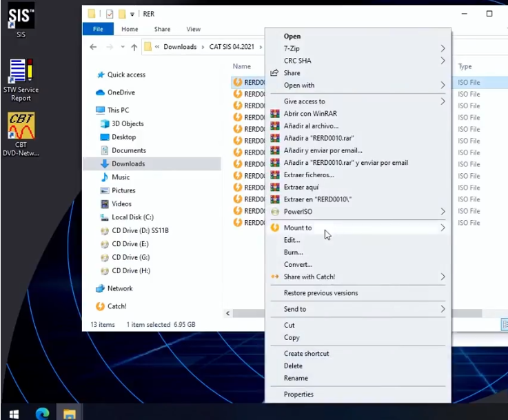Open the Home ribbon tab
The image size is (508, 420).
(130, 29)
